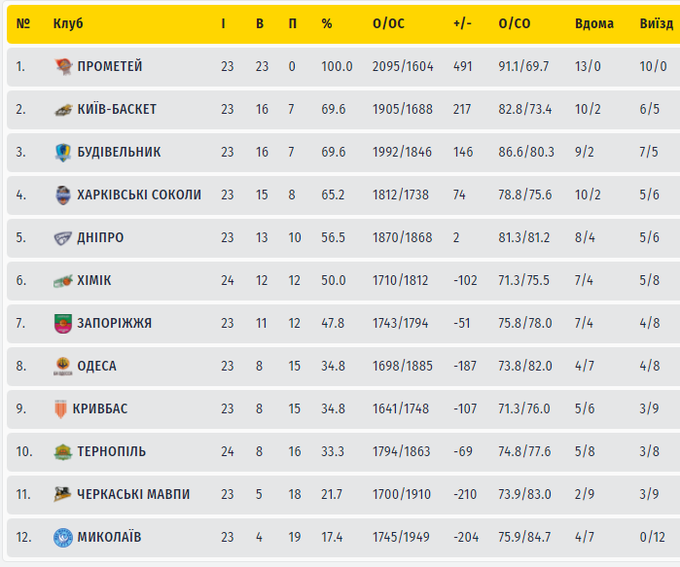Screen dimensions: 680x567
Task: Click the Тернопіль team logo
Action: [63, 452]
